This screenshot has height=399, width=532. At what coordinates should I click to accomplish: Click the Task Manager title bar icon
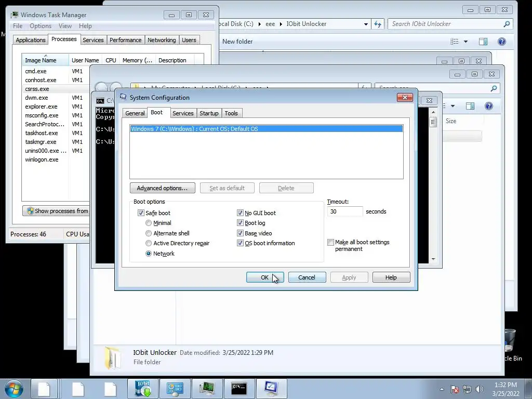tap(14, 15)
